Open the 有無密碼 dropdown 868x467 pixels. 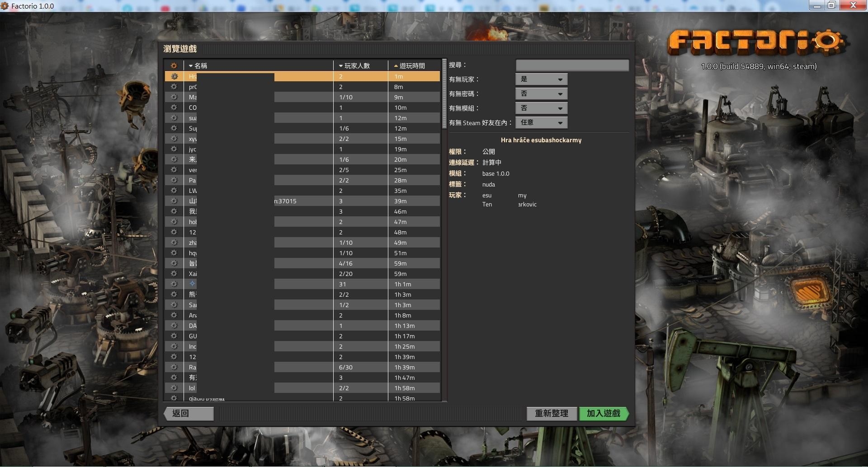[x=541, y=93]
